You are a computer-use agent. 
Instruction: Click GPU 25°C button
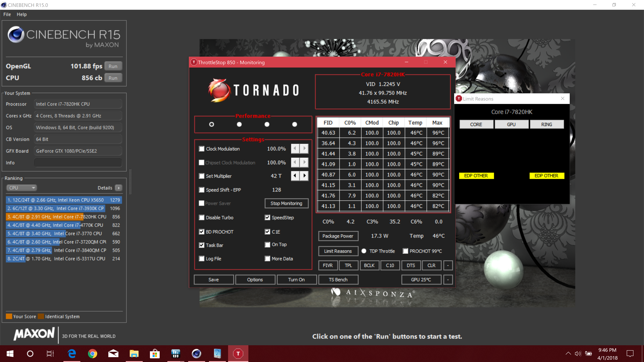[x=421, y=280]
